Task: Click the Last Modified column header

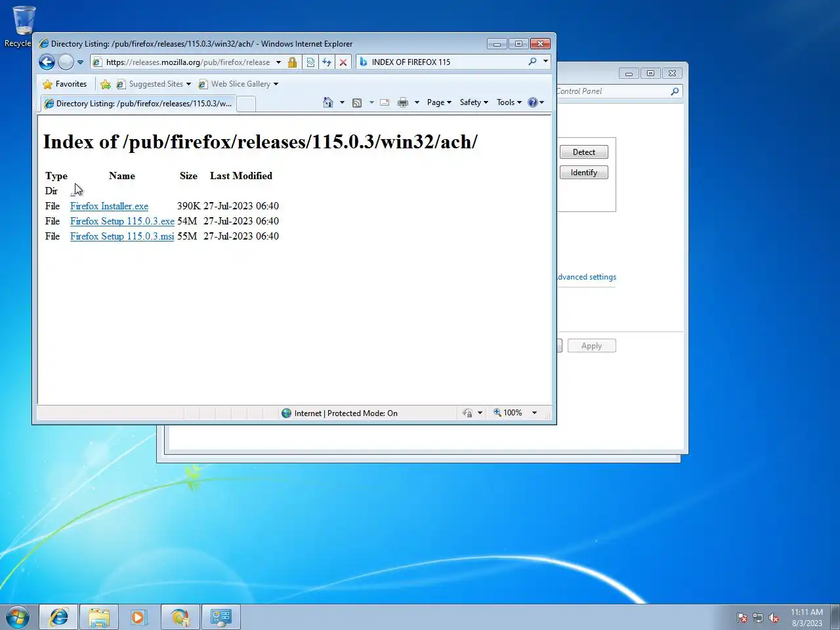Action: coord(241,176)
